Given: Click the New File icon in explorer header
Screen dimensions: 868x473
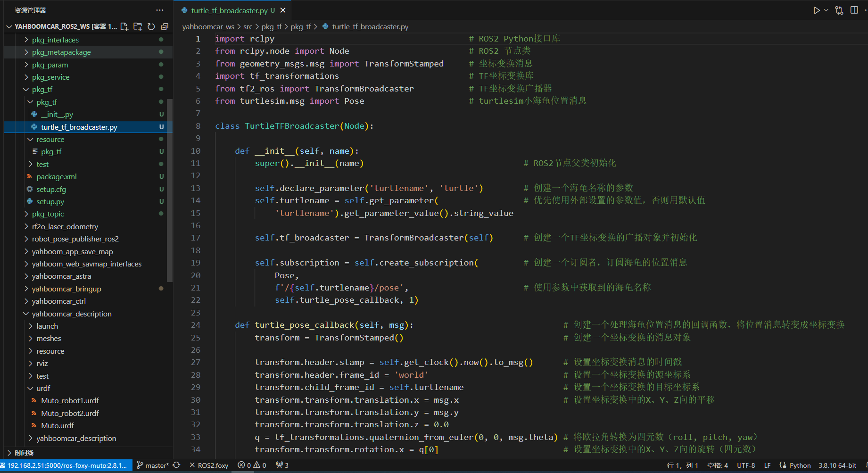Looking at the screenshot, I should 124,26.
